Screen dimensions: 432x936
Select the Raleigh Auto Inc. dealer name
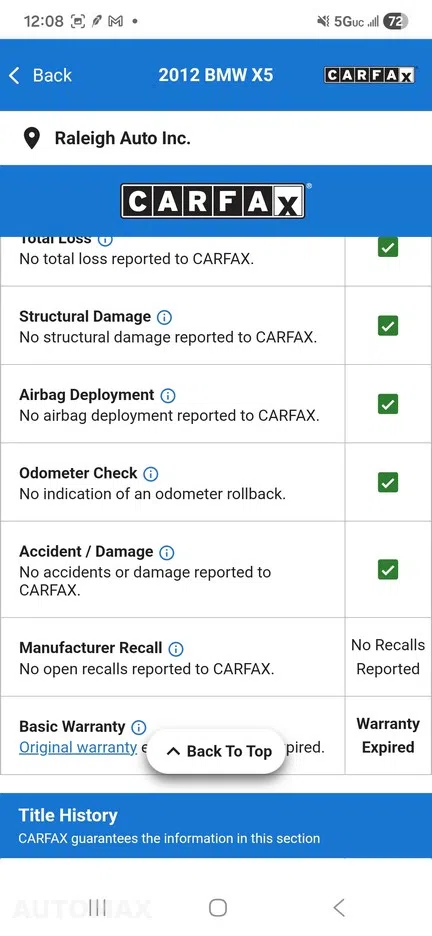pos(122,138)
